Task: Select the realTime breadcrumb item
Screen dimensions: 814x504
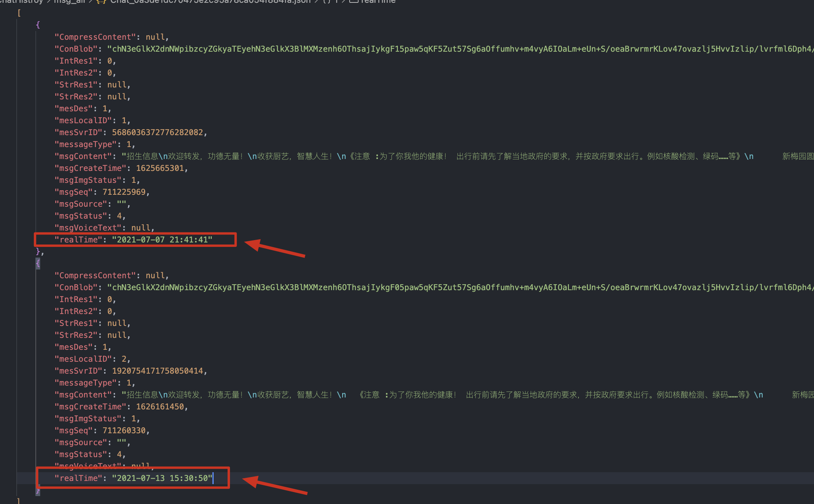Action: tap(378, 2)
